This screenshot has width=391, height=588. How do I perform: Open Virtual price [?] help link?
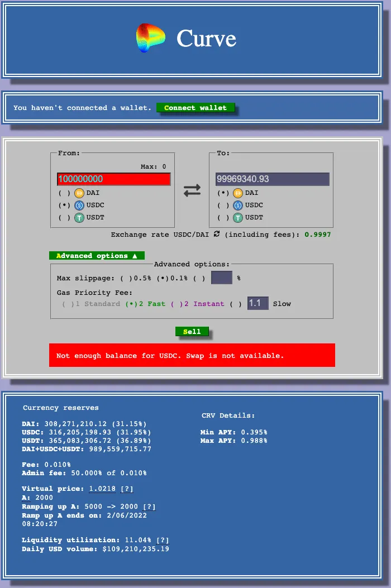127,489
